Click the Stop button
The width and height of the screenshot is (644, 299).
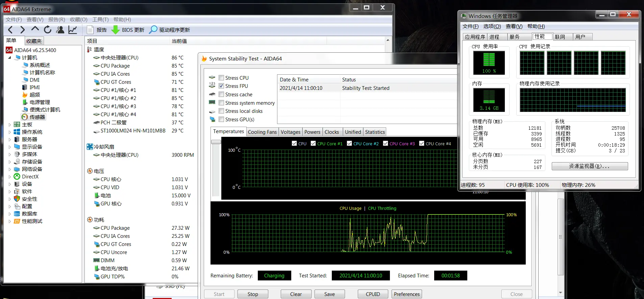pyautogui.click(x=253, y=294)
